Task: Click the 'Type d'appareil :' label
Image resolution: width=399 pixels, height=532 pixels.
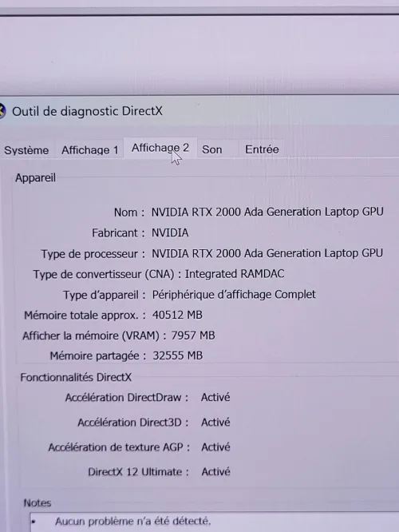Action: coord(105,295)
